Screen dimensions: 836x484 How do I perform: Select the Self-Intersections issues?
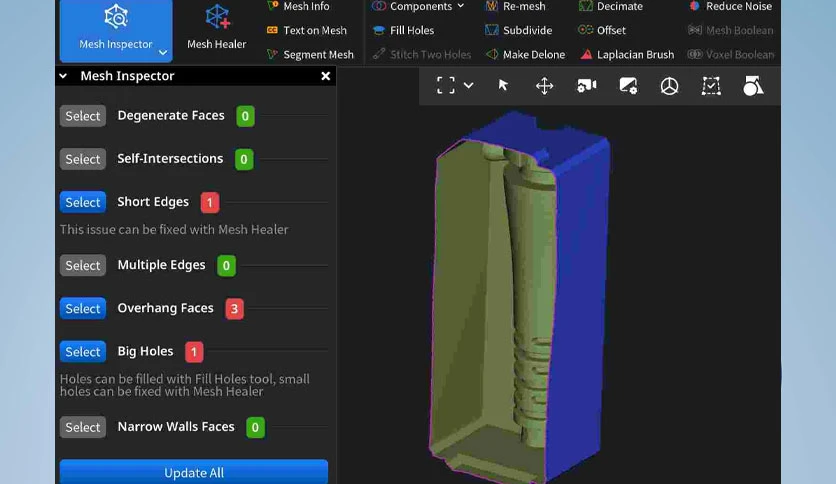(83, 159)
